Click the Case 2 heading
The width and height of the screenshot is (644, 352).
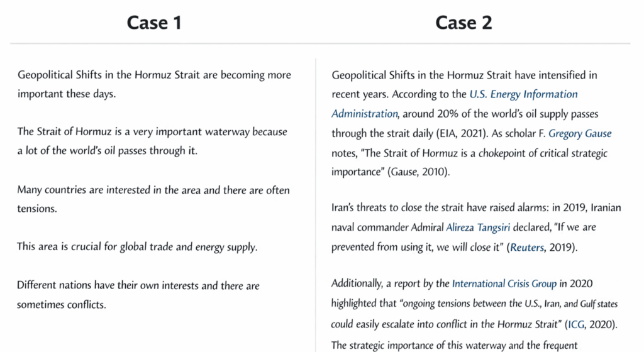[464, 23]
